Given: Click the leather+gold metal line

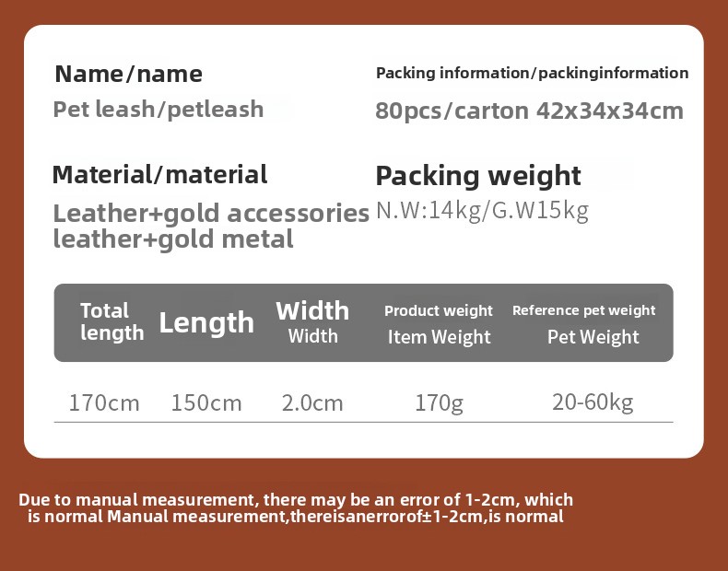Looking at the screenshot, I should click(173, 239).
